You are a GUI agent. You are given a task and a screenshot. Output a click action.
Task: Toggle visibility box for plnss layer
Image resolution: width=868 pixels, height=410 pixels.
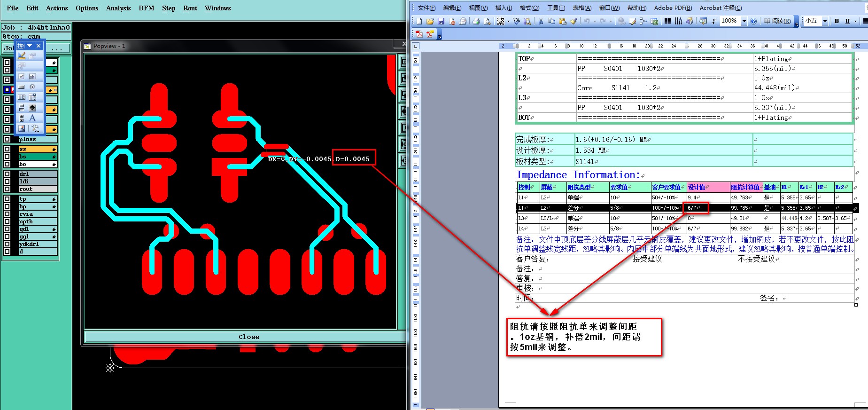click(7, 139)
